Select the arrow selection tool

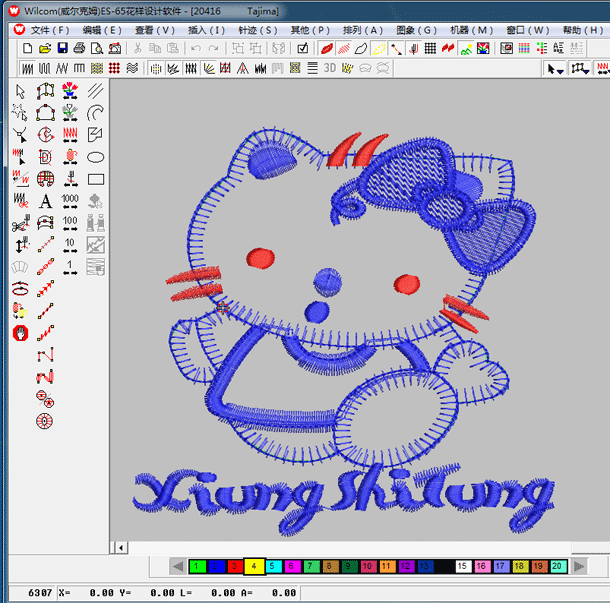coord(20,91)
